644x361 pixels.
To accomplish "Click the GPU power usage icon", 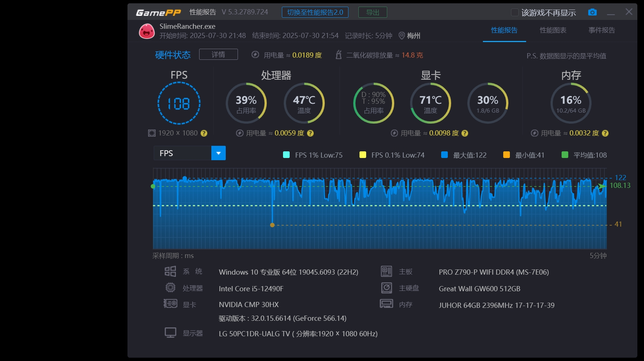I will (395, 133).
